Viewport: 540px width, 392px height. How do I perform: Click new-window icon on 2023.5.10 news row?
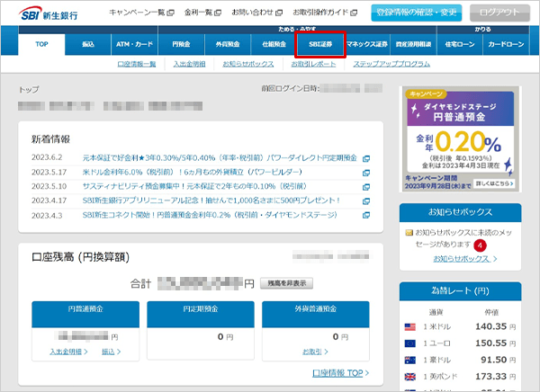(366, 187)
